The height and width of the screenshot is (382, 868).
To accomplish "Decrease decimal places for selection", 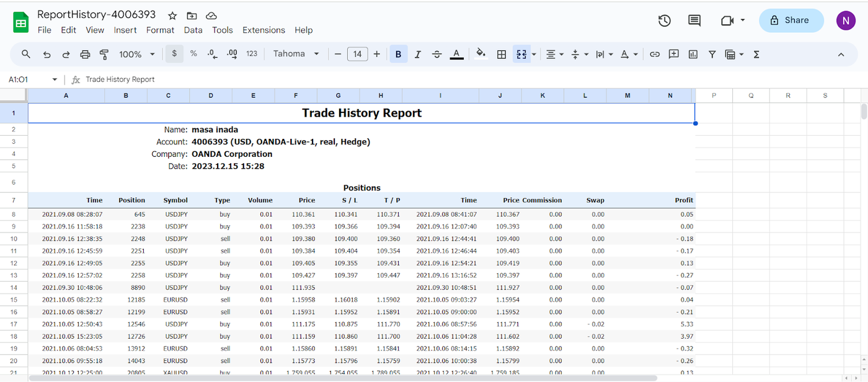I will pos(211,54).
